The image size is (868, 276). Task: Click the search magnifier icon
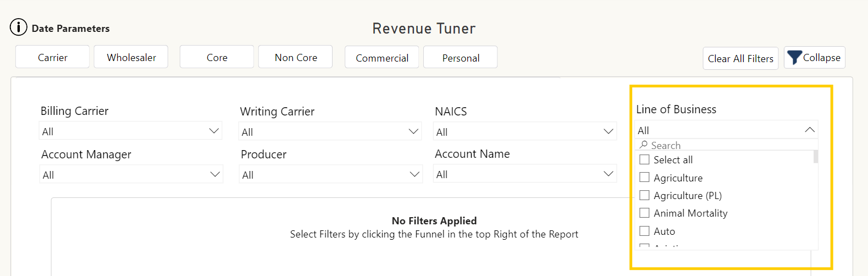pyautogui.click(x=643, y=145)
